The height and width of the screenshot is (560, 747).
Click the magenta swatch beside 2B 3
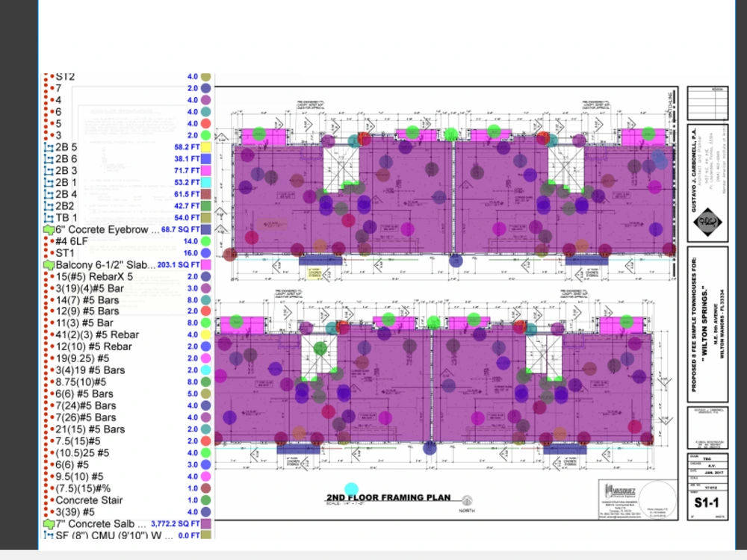point(205,170)
